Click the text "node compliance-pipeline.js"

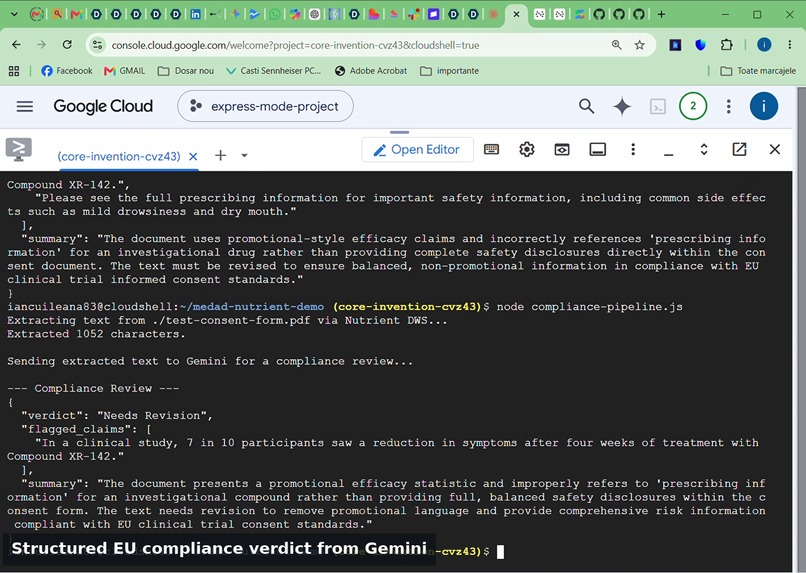(x=590, y=307)
